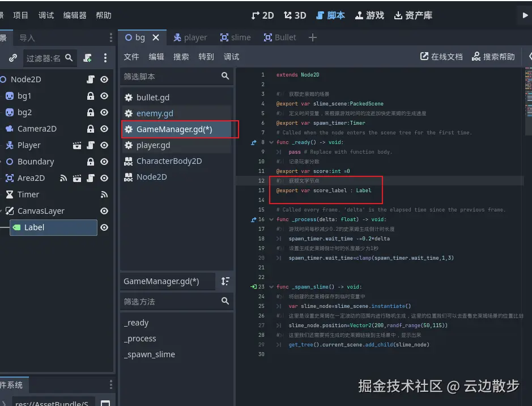Hide the Area2D node

pyautogui.click(x=104, y=178)
